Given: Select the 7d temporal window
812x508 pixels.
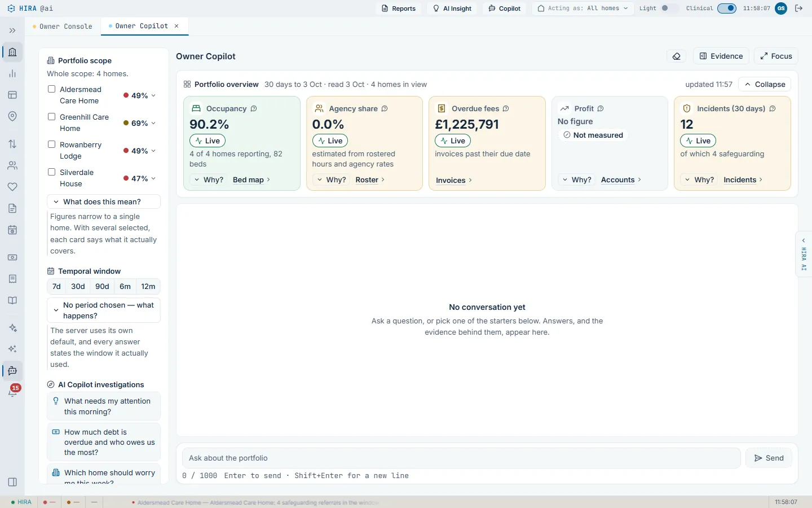Looking at the screenshot, I should click(56, 287).
